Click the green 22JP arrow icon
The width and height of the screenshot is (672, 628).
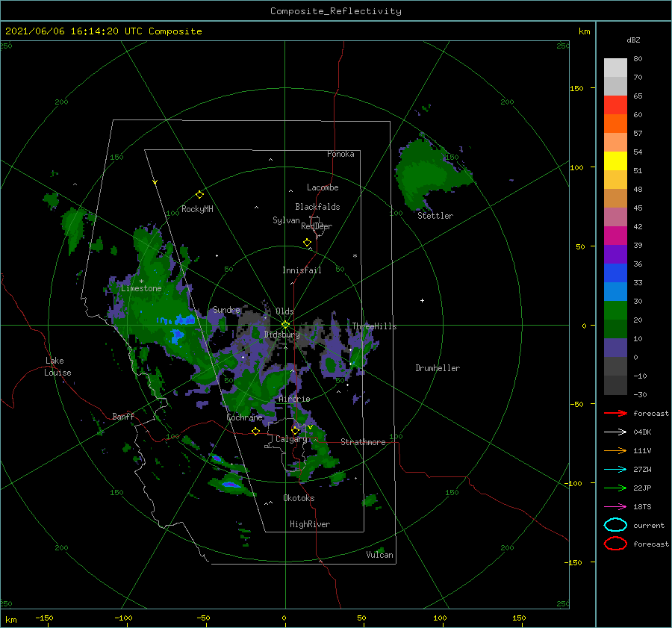click(615, 488)
